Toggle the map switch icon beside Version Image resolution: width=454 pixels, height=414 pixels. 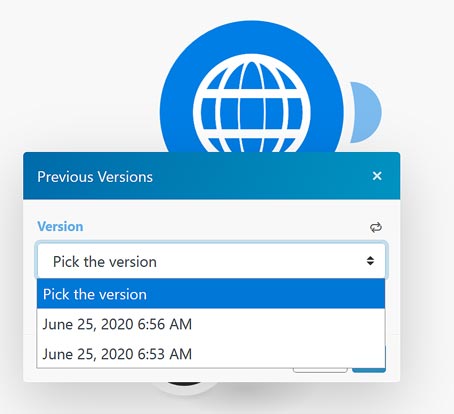[x=376, y=227]
